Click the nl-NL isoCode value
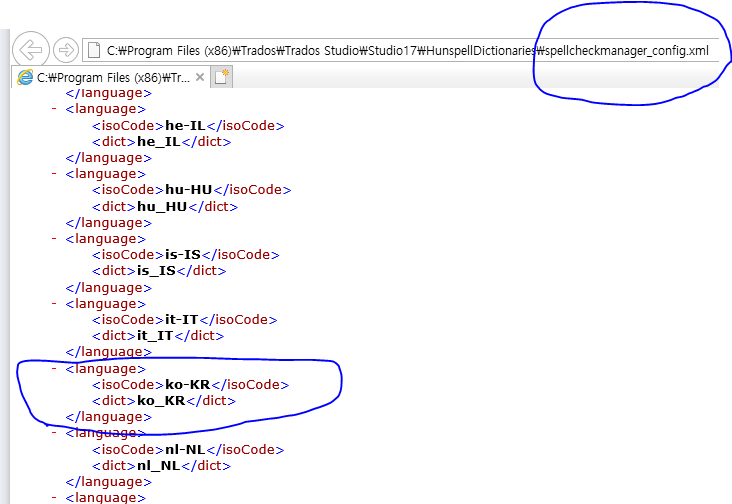 coord(185,449)
